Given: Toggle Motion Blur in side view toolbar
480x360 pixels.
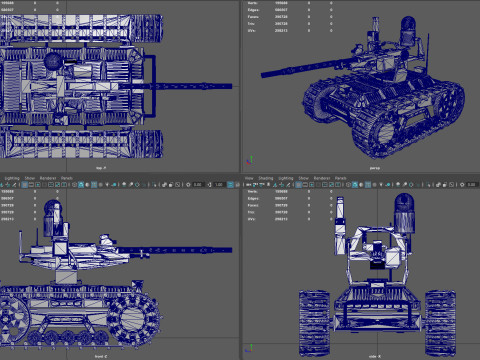Looking at the screenshot, I should (405, 185).
